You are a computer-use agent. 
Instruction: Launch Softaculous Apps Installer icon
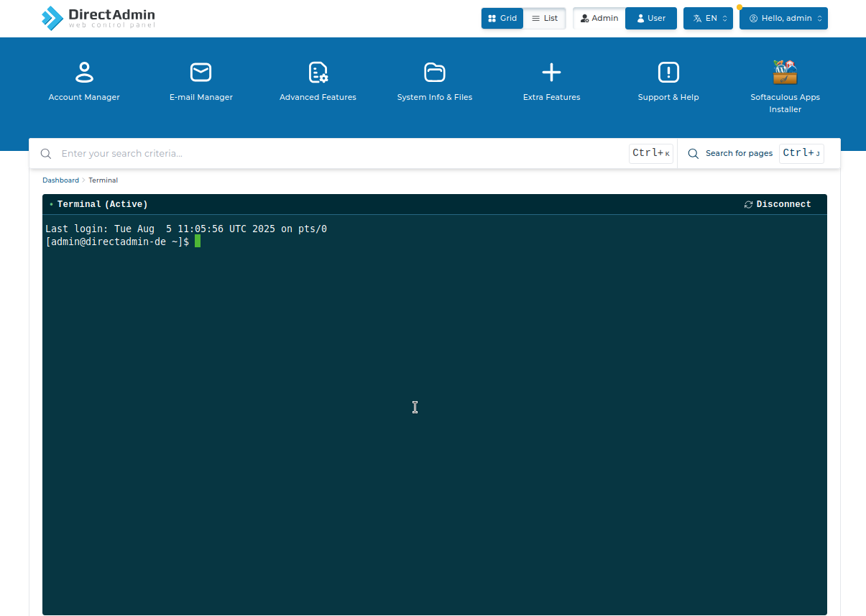tap(785, 72)
